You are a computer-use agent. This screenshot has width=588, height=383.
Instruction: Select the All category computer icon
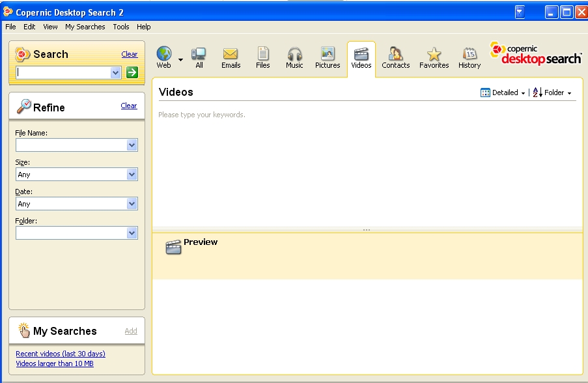199,53
